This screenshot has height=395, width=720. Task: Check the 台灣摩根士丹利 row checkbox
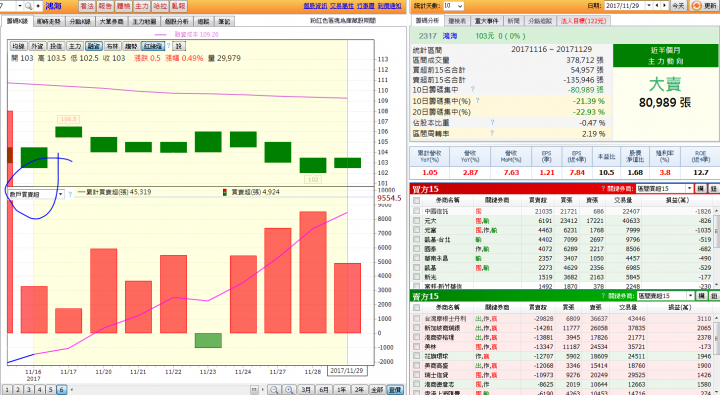[416, 318]
